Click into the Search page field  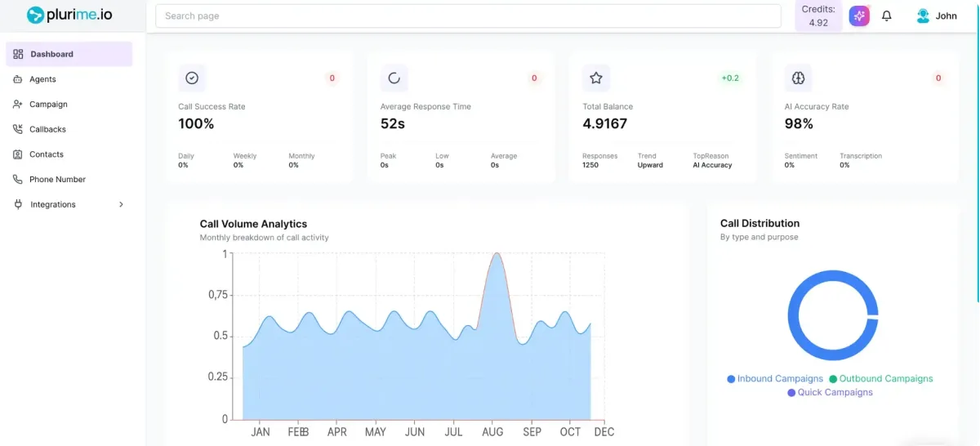click(468, 16)
